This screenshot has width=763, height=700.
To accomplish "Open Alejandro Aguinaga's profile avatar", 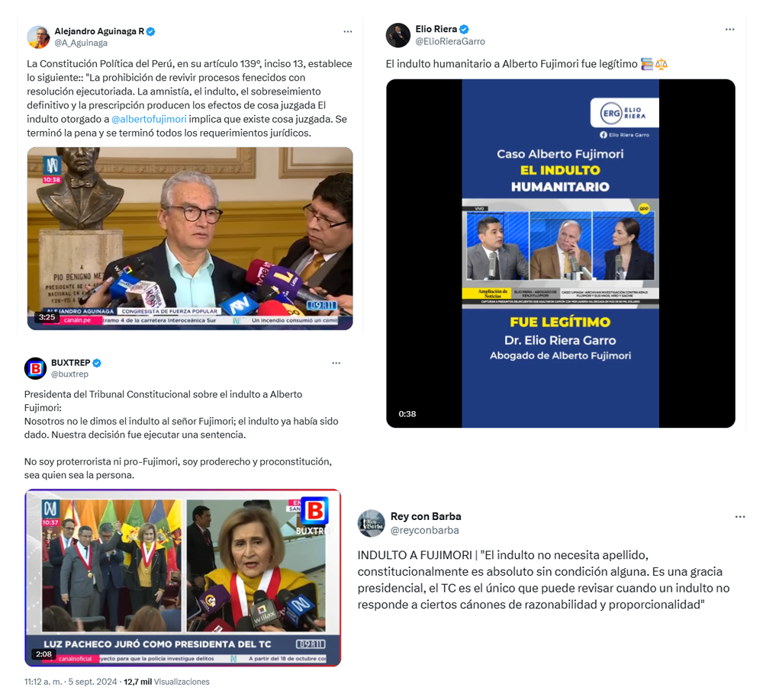I will click(38, 37).
